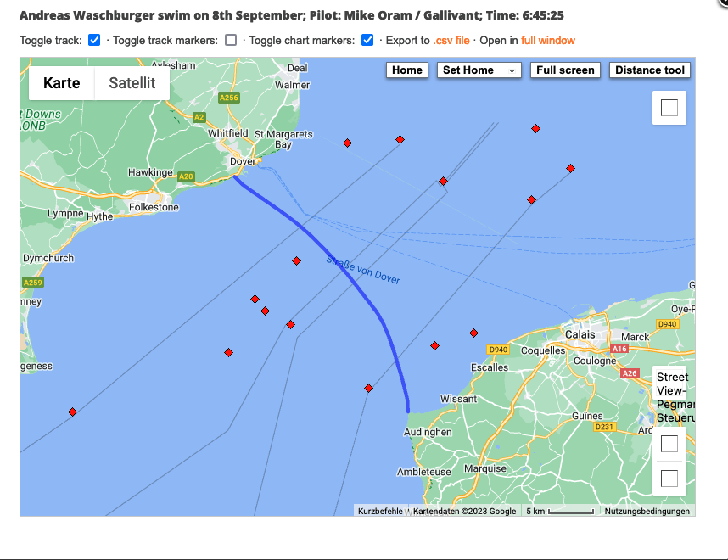728x560 pixels.
Task: Click the leftmost red diamond marker
Action: (x=73, y=412)
